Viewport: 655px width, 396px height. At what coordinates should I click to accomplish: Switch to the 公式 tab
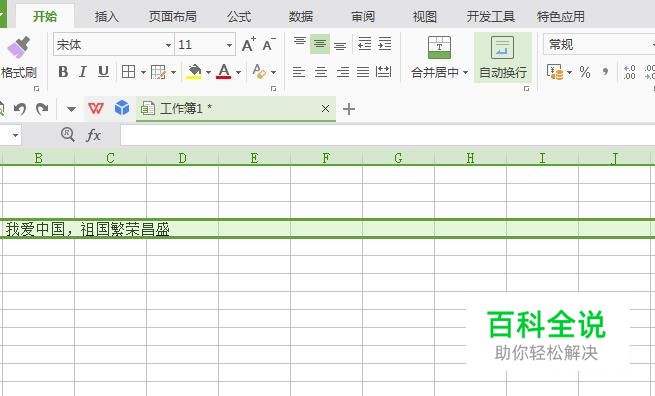tap(239, 16)
